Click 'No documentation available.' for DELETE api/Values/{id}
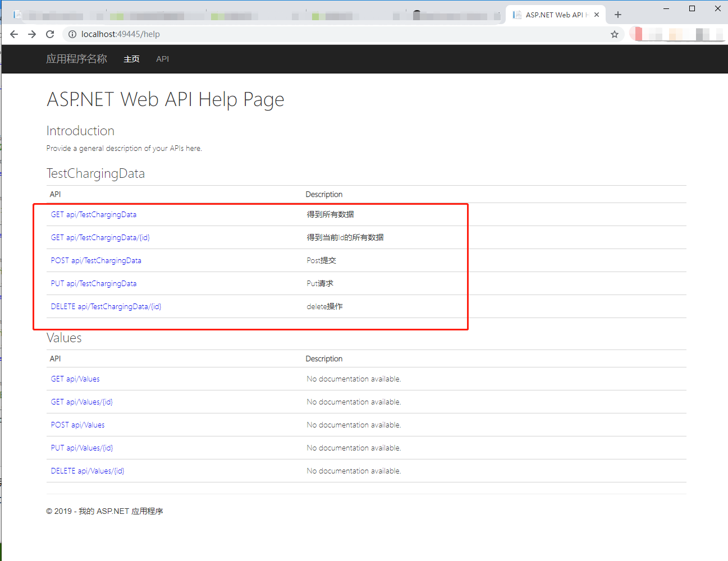728x561 pixels. click(354, 471)
